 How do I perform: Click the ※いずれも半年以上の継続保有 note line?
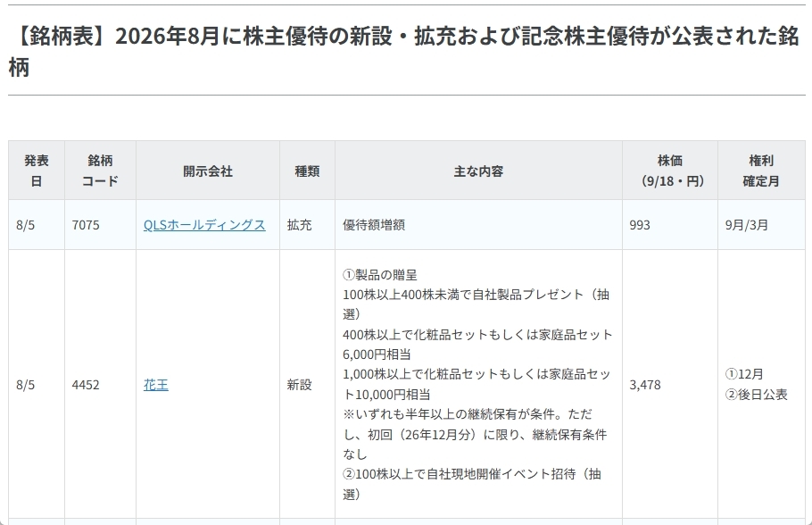pos(467,414)
